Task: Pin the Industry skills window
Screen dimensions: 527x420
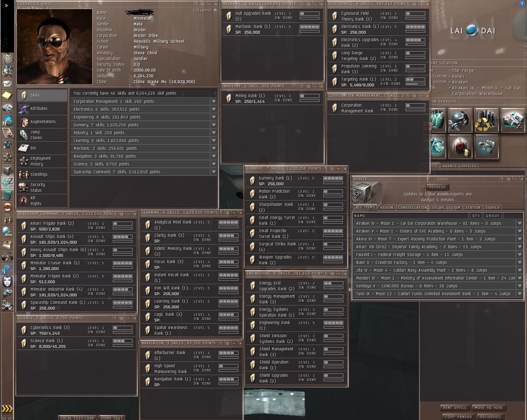Action: pyautogui.click(x=308, y=86)
